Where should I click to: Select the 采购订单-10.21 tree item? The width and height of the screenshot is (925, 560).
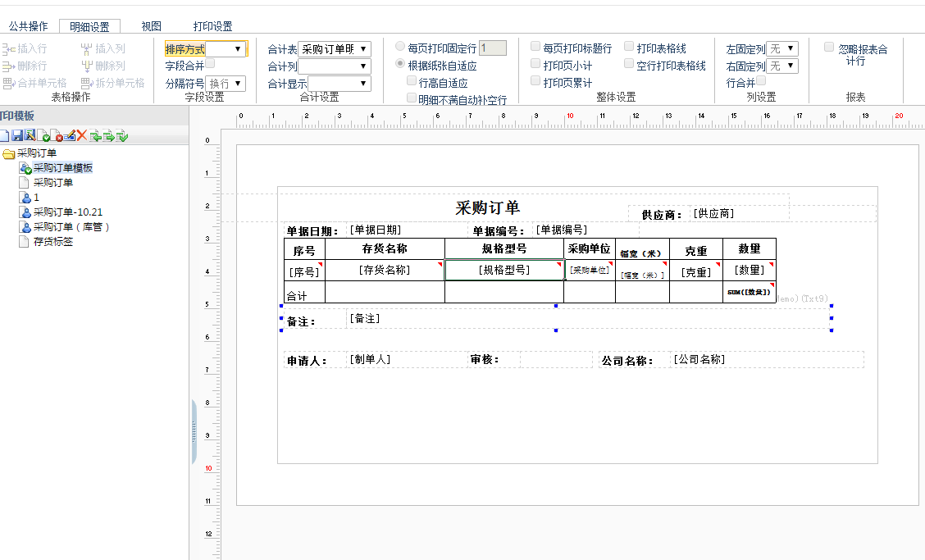68,212
